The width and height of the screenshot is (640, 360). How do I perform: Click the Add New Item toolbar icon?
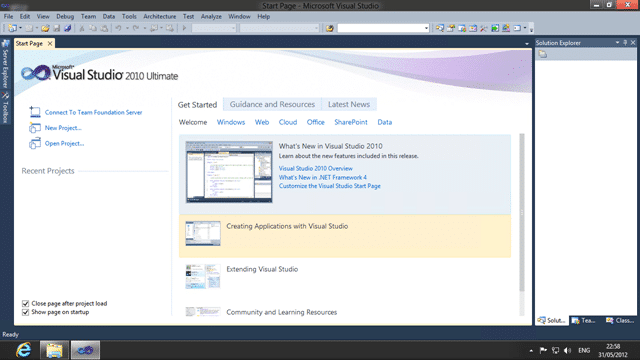(29, 28)
